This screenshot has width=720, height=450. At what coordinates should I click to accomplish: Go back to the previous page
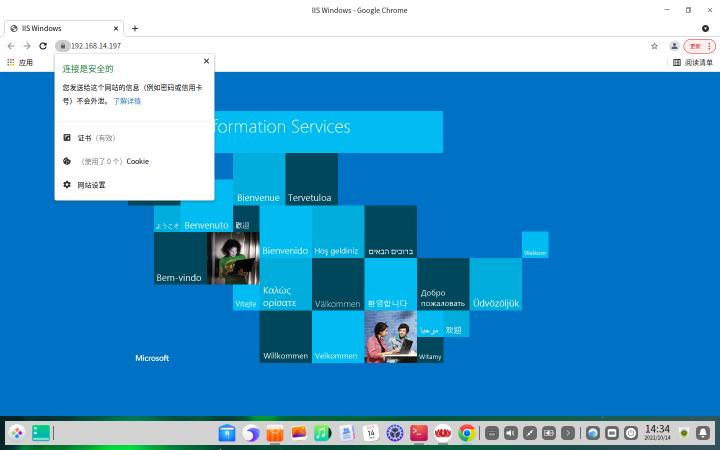11,46
